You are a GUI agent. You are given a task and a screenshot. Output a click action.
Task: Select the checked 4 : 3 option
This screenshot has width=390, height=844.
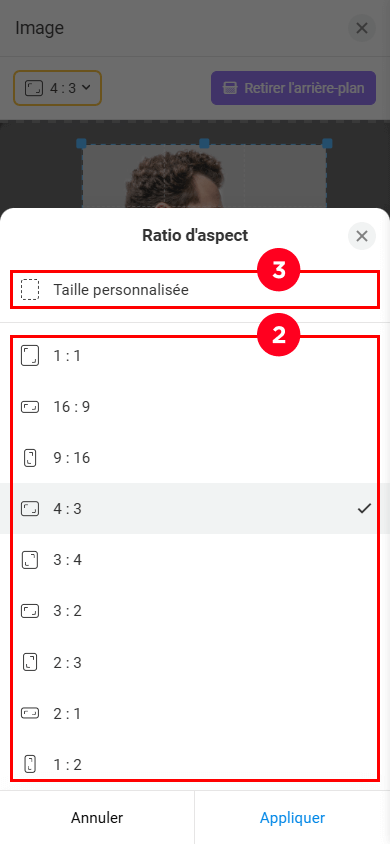[195, 509]
